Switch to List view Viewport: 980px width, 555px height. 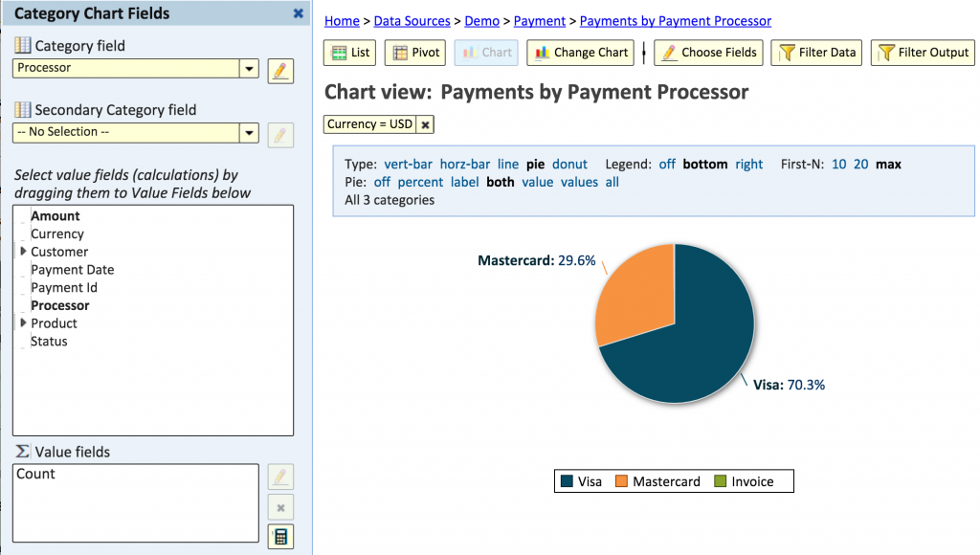coord(350,53)
